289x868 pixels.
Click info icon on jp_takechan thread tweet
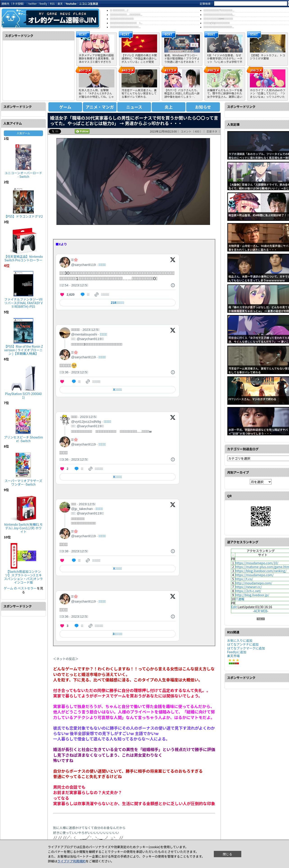[173, 551]
